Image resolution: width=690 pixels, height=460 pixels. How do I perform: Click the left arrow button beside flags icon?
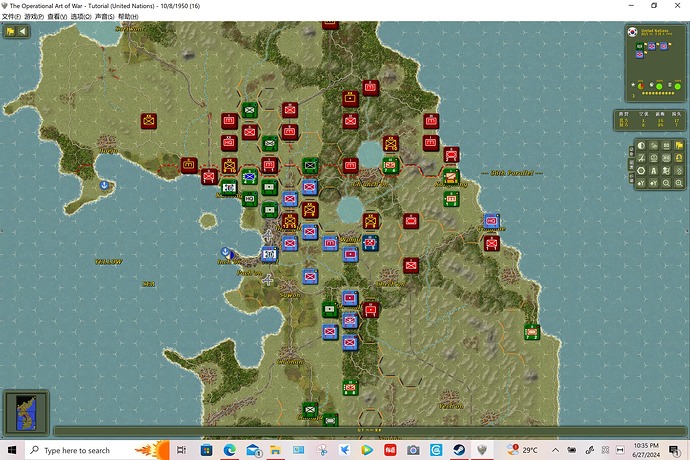pyautogui.click(x=23, y=31)
